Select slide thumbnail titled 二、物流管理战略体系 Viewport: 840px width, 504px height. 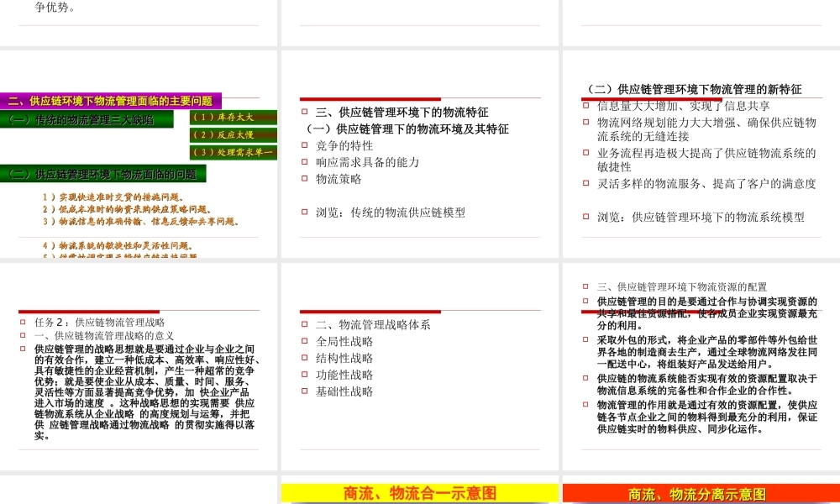point(419,366)
